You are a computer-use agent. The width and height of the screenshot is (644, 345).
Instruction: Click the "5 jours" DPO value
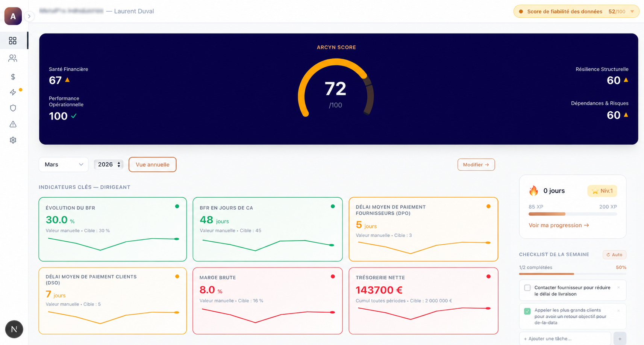(x=366, y=225)
